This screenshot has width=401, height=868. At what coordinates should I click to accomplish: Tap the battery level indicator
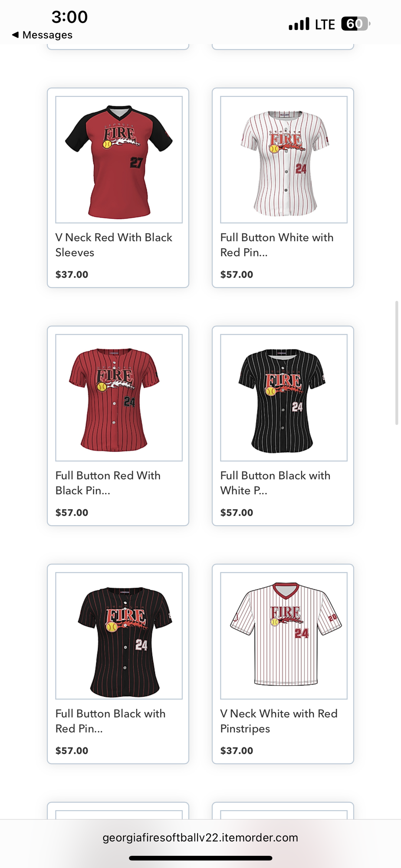355,23
